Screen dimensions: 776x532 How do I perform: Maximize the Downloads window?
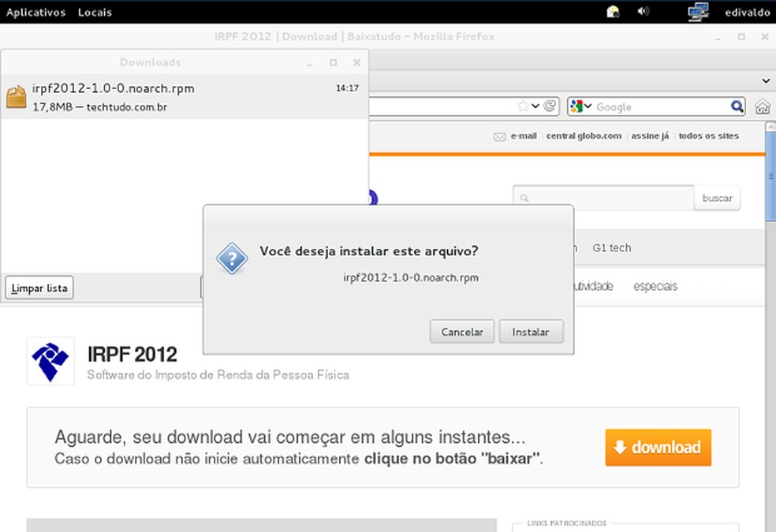333,62
